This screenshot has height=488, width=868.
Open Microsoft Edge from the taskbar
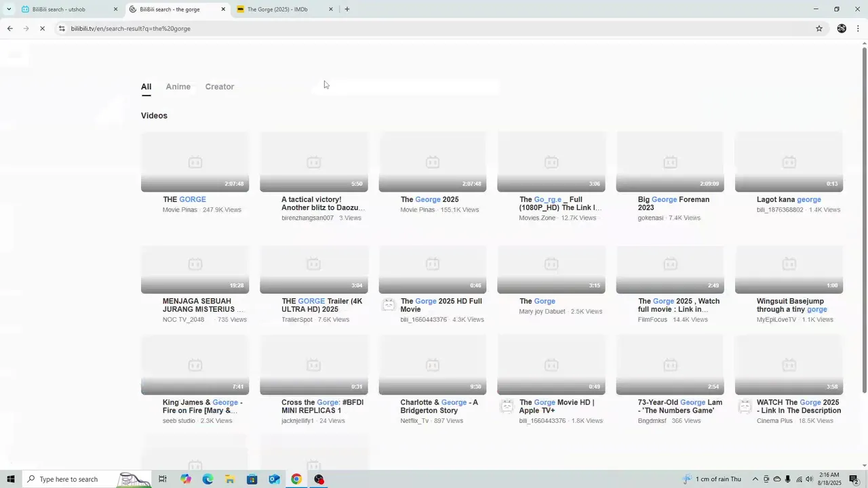point(208,479)
